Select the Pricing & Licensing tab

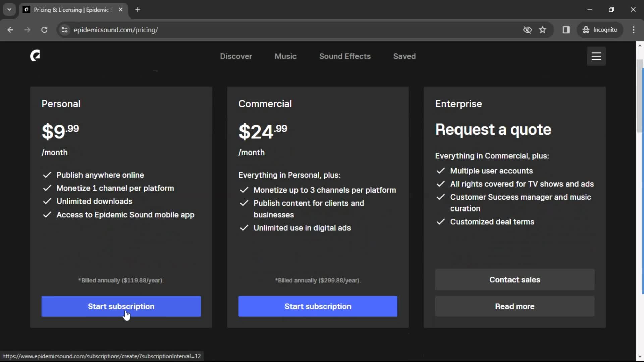[74, 10]
